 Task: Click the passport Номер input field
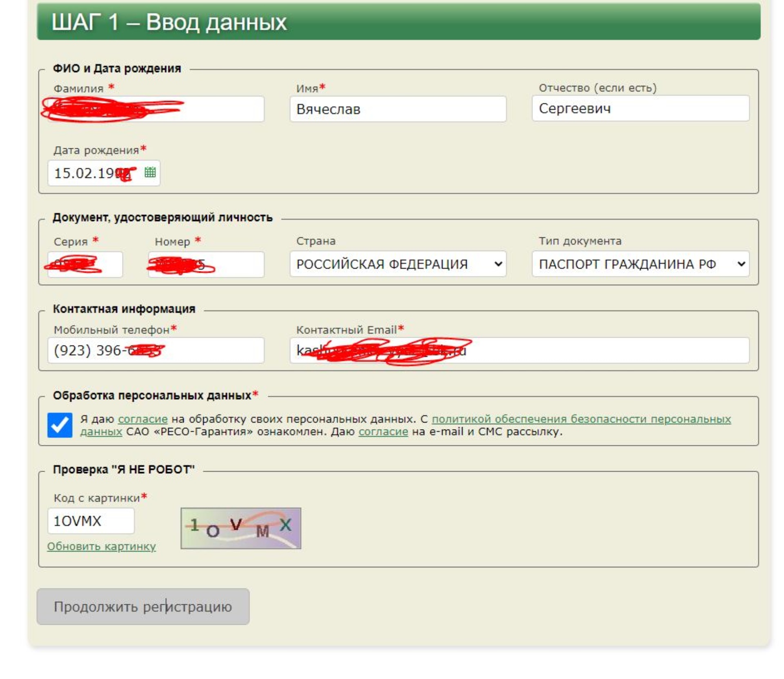(x=206, y=265)
